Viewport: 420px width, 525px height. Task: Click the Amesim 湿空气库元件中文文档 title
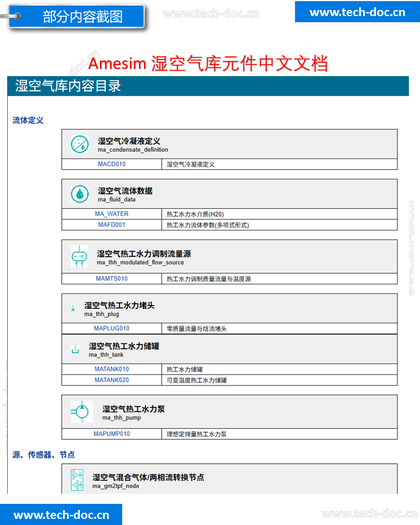(208, 63)
